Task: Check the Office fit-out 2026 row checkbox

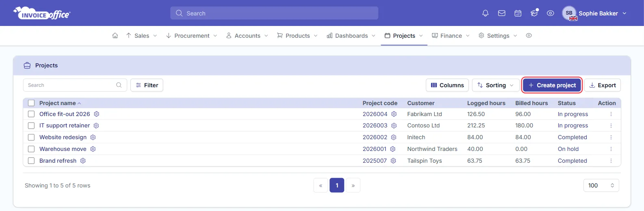Action: point(31,114)
